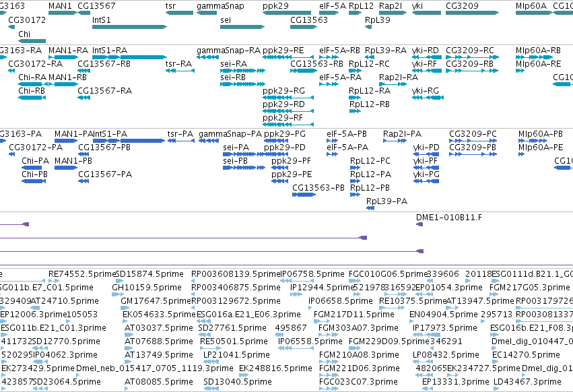Image resolution: width=573 pixels, height=392 pixels.
Task: Select the RpL12 gene arrow
Action: click(356, 13)
